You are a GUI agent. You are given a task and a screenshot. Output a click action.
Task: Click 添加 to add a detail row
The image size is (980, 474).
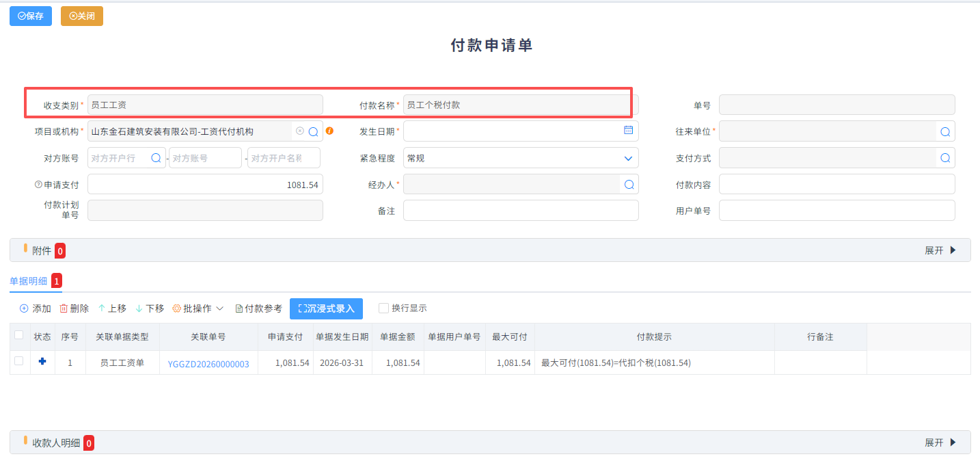pos(35,308)
